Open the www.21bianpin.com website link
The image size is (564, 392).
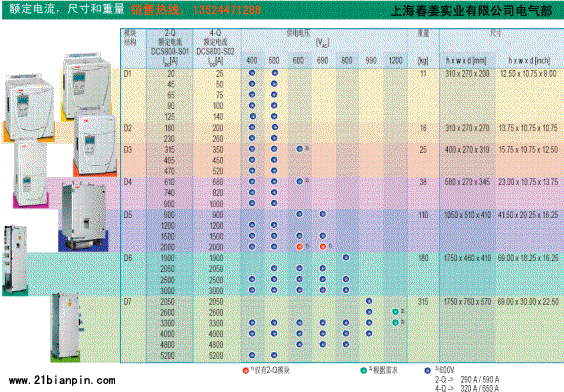click(x=62, y=380)
